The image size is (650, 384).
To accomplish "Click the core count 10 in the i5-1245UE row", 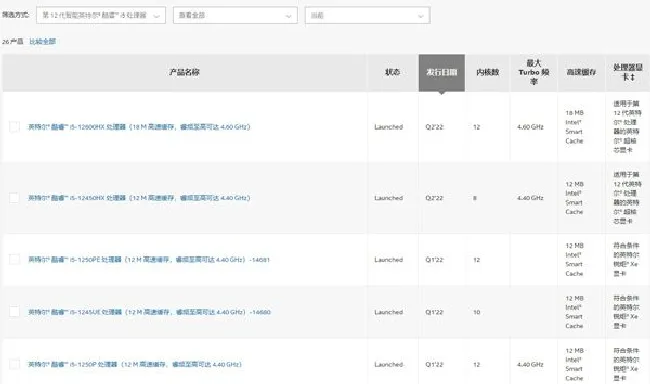I will pos(477,312).
